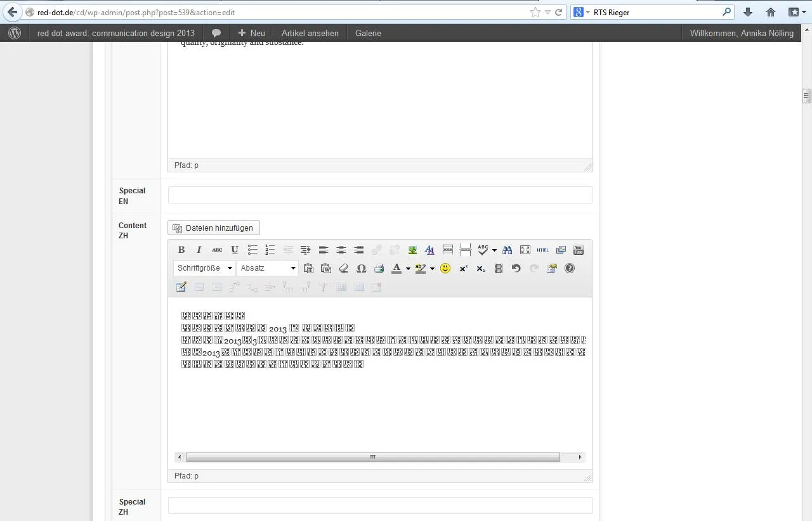The height and width of the screenshot is (521, 812).
Task: Open HTML source editor
Action: point(543,250)
